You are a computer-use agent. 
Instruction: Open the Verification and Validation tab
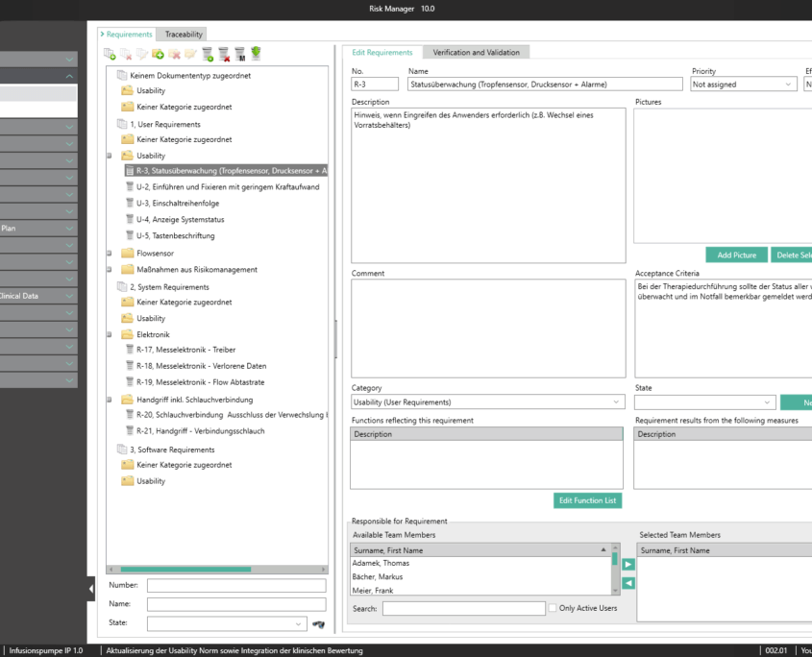[x=476, y=52]
